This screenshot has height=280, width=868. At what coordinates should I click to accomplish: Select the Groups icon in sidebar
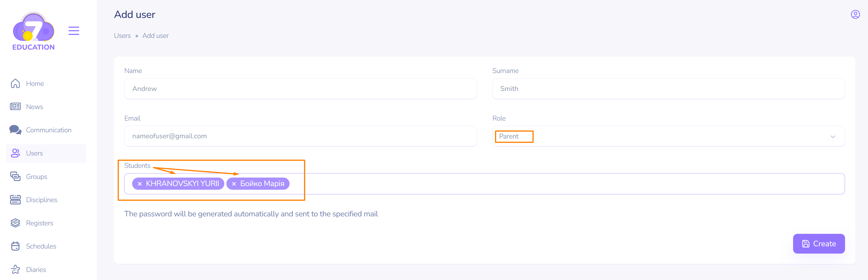point(15,177)
